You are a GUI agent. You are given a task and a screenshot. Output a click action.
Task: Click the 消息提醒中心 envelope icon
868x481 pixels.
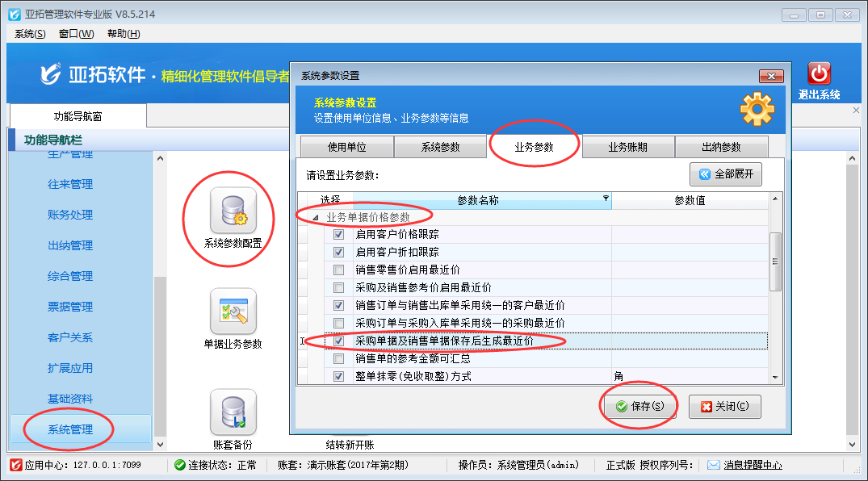(713, 465)
